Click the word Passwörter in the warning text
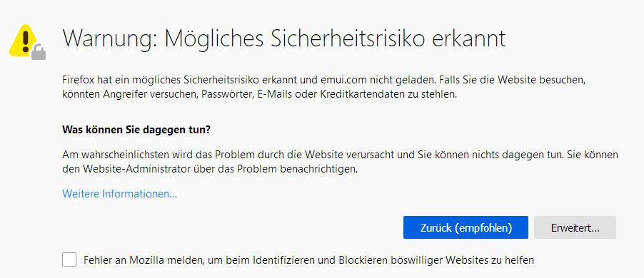Viewport: 644px width, 278px height. pos(226,94)
